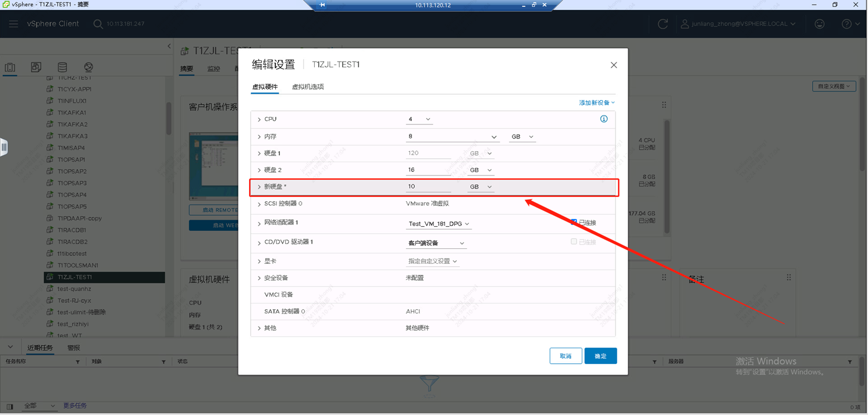Image resolution: width=868 pixels, height=415 pixels.
Task: Click the CPU info icon
Action: 603,119
